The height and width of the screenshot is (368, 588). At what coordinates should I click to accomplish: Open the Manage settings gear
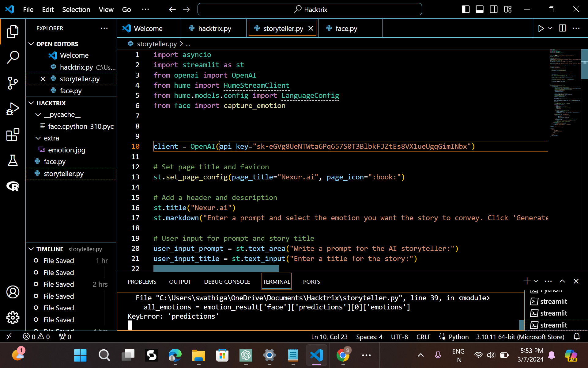[x=13, y=318]
